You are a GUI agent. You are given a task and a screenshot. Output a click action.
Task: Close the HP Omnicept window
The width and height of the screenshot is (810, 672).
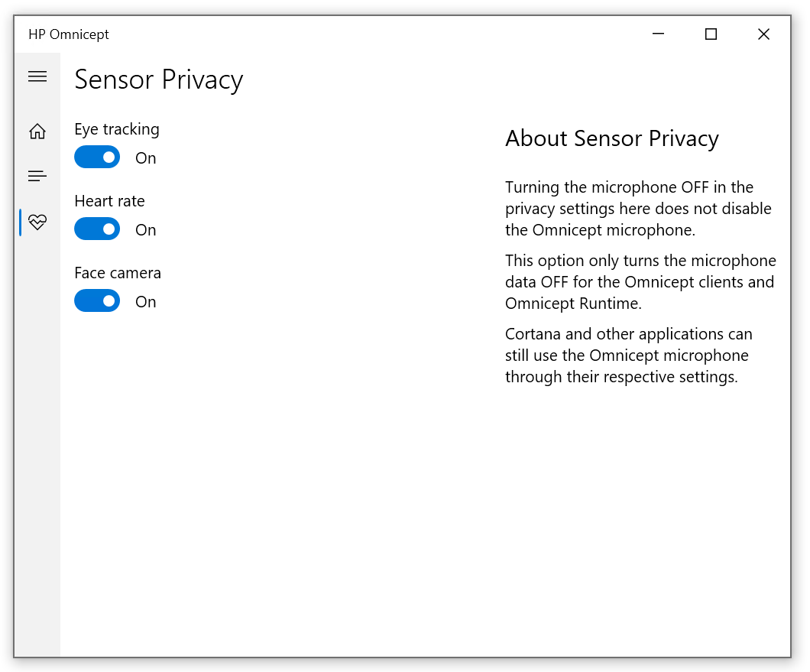763,34
